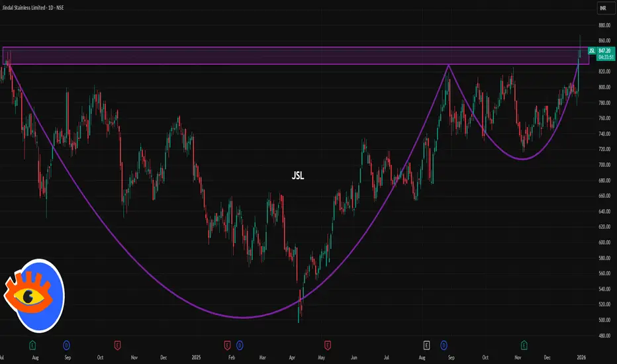Click the Feb label on the time axis
The height and width of the screenshot is (364, 617).
coord(232,357)
